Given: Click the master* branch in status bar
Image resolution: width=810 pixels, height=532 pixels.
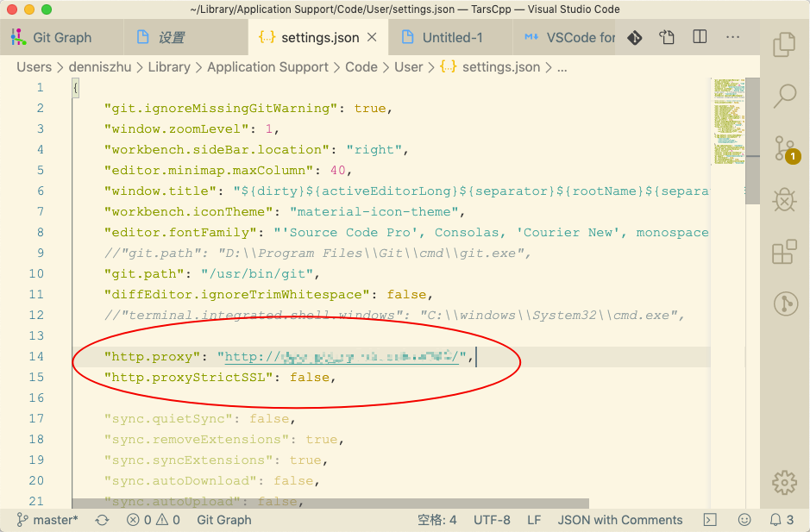Looking at the screenshot, I should (x=47, y=520).
